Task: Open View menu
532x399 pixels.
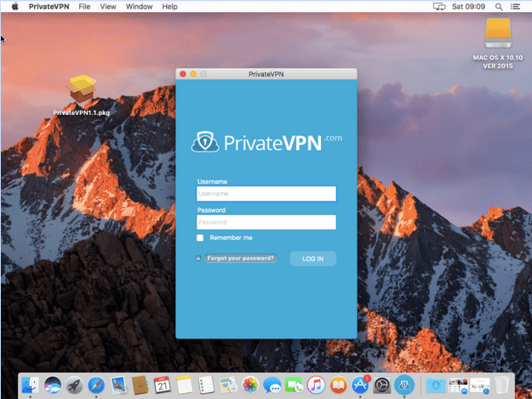Action: pyautogui.click(x=108, y=7)
